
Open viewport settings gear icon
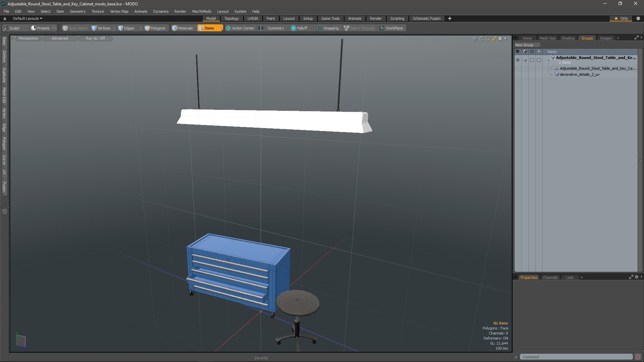pos(500,39)
